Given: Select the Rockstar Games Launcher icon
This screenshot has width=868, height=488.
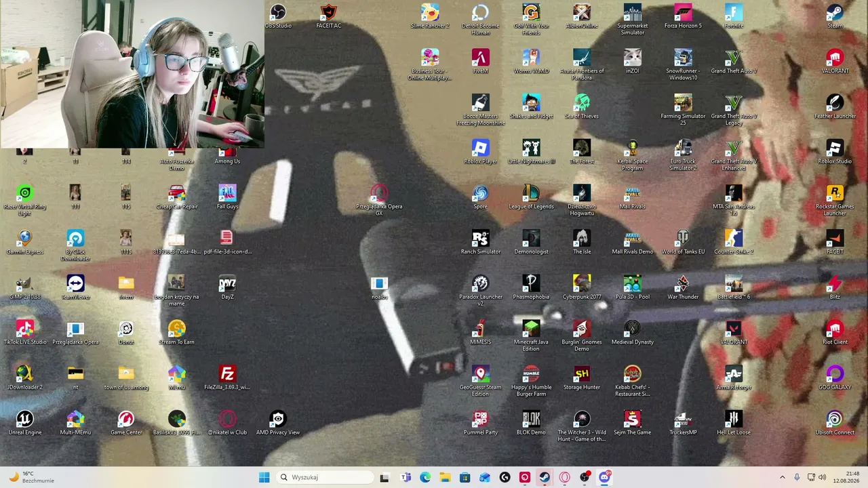Looking at the screenshot, I should click(835, 201).
